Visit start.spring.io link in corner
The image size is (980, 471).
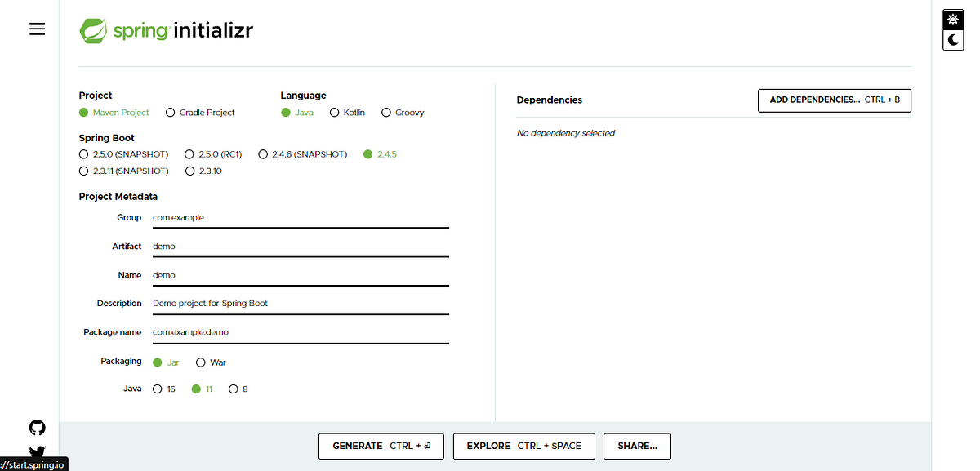tap(33, 464)
